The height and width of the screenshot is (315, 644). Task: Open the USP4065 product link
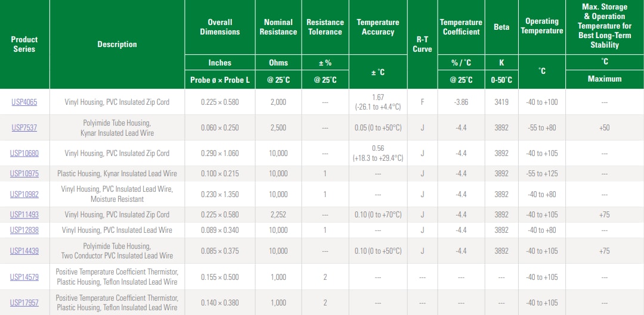[24, 102]
